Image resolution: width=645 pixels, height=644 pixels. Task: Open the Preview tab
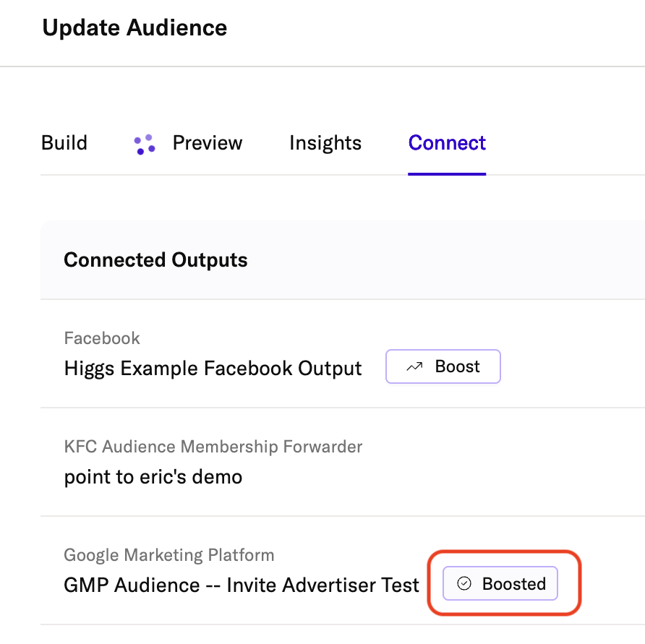(207, 143)
